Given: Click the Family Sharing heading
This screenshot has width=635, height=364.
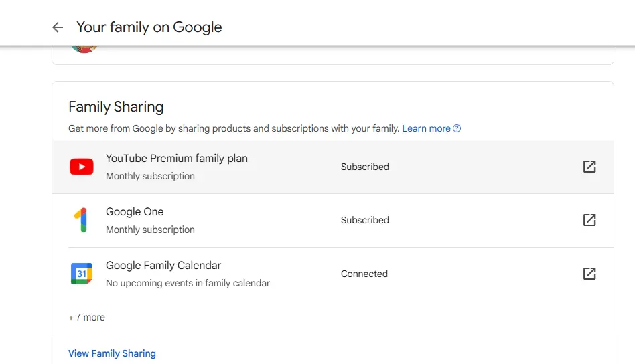Looking at the screenshot, I should (x=117, y=107).
